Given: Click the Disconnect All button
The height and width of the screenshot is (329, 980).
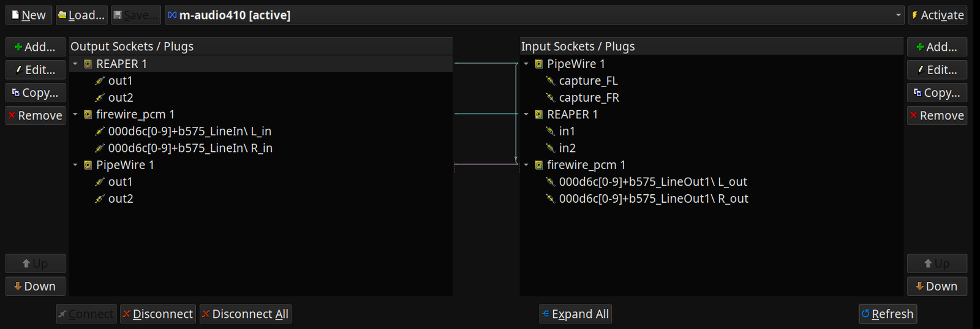Looking at the screenshot, I should tap(245, 314).
